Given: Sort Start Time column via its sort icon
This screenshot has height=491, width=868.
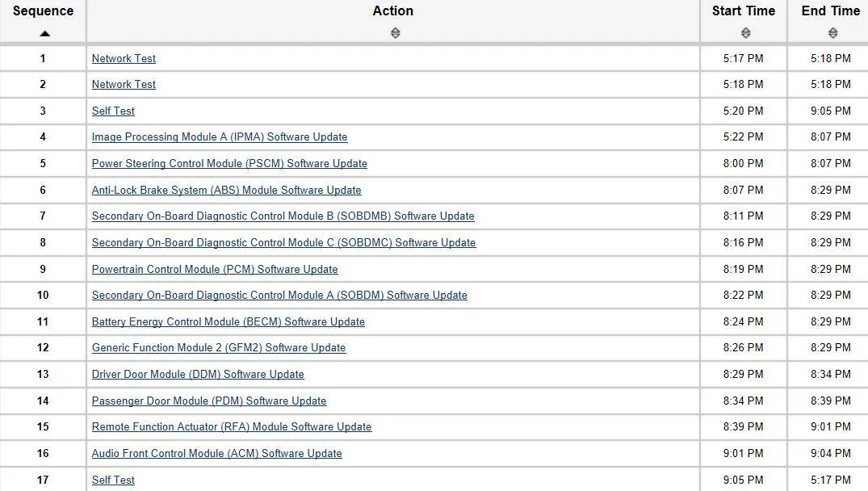Looking at the screenshot, I should [x=745, y=33].
